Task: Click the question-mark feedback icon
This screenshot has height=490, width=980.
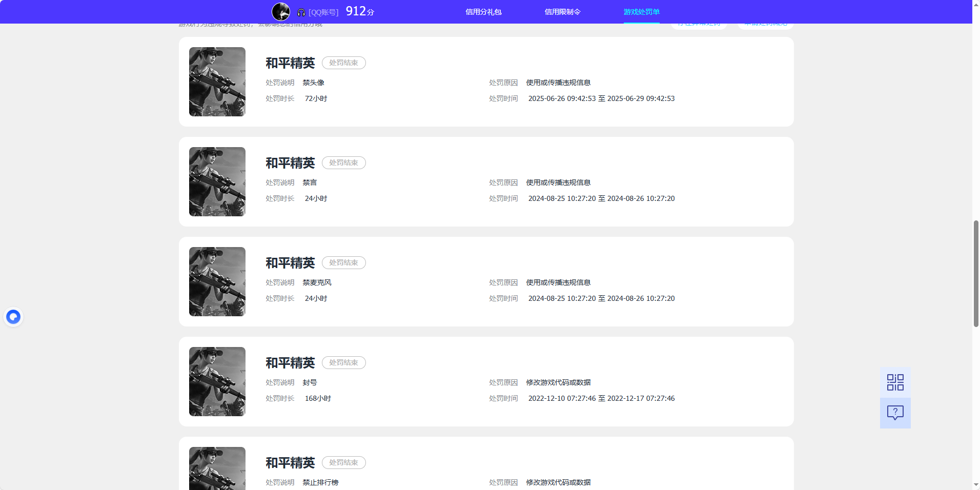Action: pyautogui.click(x=895, y=413)
